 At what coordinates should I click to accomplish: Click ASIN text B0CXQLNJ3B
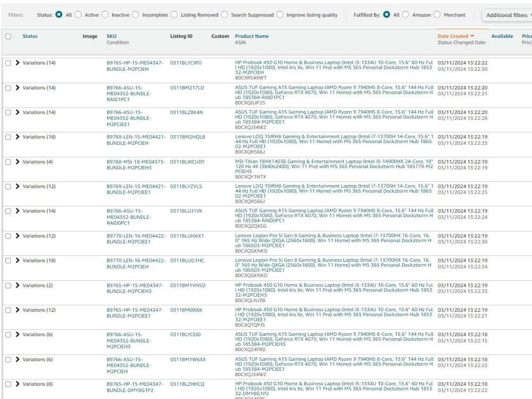pyautogui.click(x=250, y=300)
